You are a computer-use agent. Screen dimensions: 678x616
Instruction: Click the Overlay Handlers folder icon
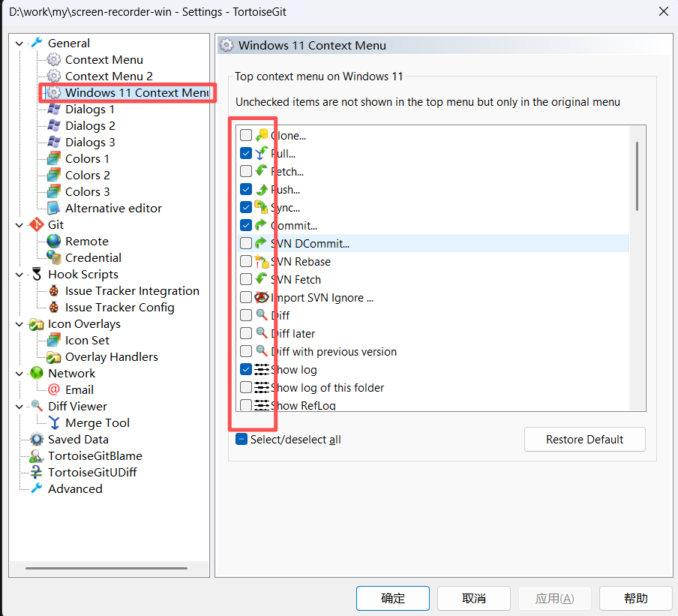pos(53,357)
